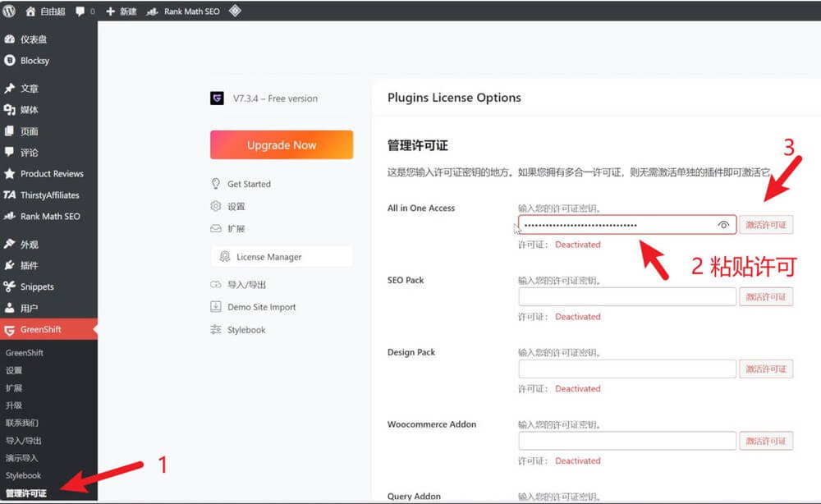The width and height of the screenshot is (821, 504).
Task: Click the diamond icon in admin bar
Action: [235, 11]
